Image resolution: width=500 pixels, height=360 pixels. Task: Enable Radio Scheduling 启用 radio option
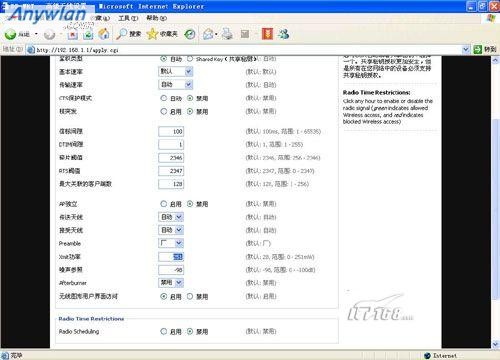click(x=163, y=331)
